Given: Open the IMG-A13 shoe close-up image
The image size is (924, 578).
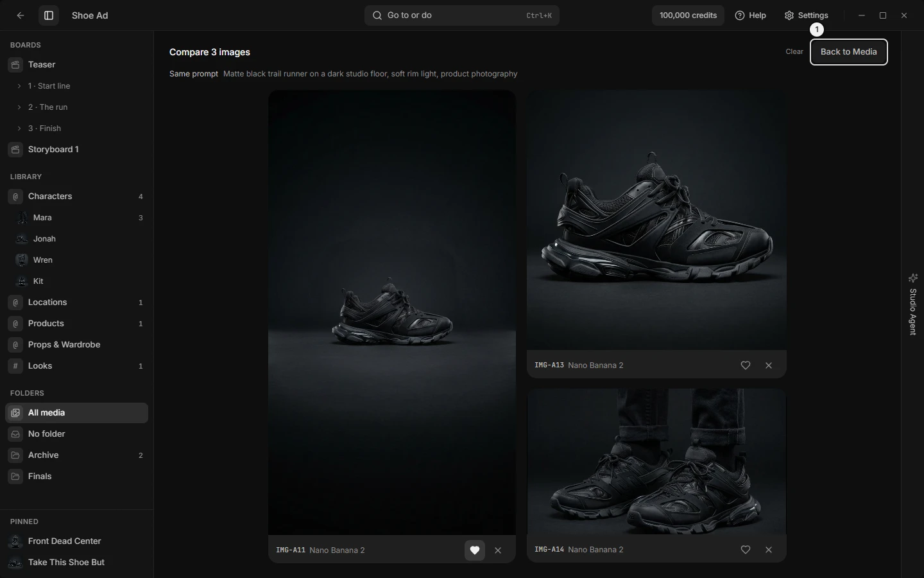Looking at the screenshot, I should tap(656, 220).
